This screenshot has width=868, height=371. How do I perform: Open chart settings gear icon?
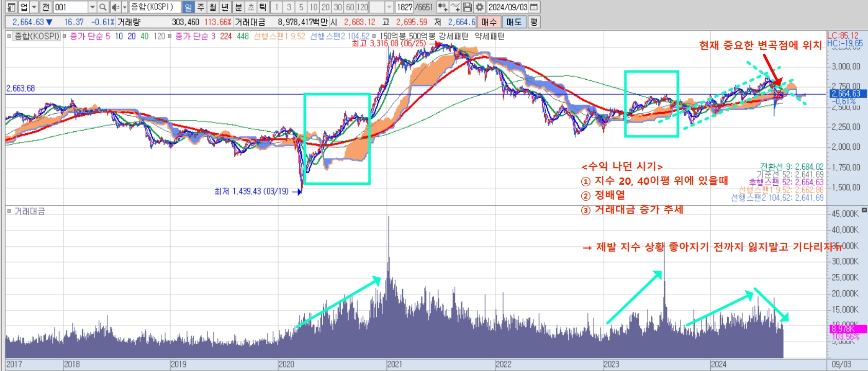(x=479, y=7)
